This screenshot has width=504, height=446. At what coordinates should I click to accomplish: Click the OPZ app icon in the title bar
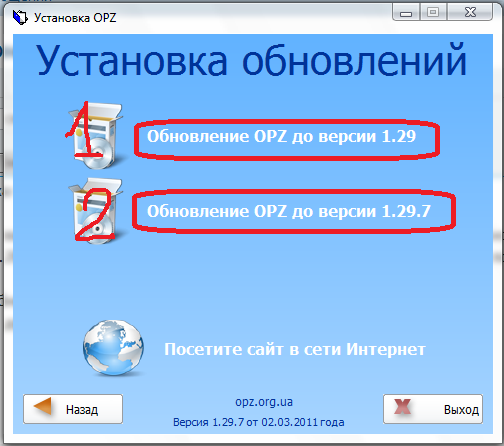(x=20, y=17)
